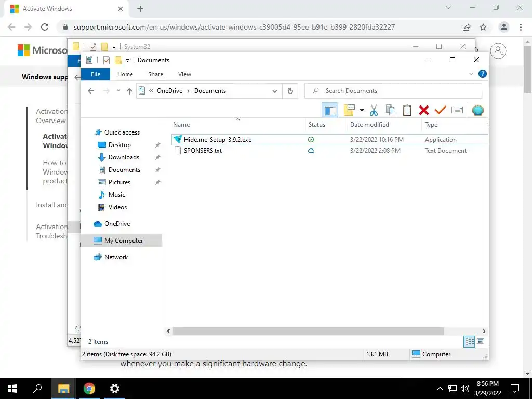
Task: Click the horizontal scrollbar left arrow
Action: point(168,331)
